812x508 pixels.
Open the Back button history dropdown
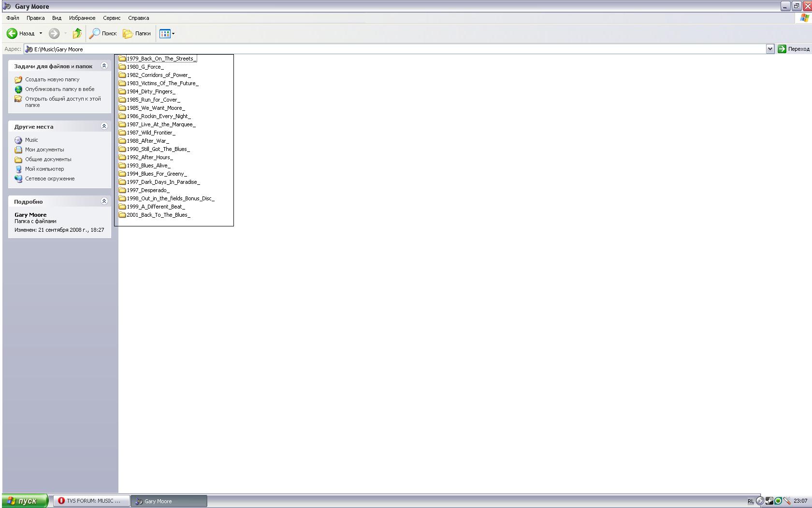(x=41, y=33)
